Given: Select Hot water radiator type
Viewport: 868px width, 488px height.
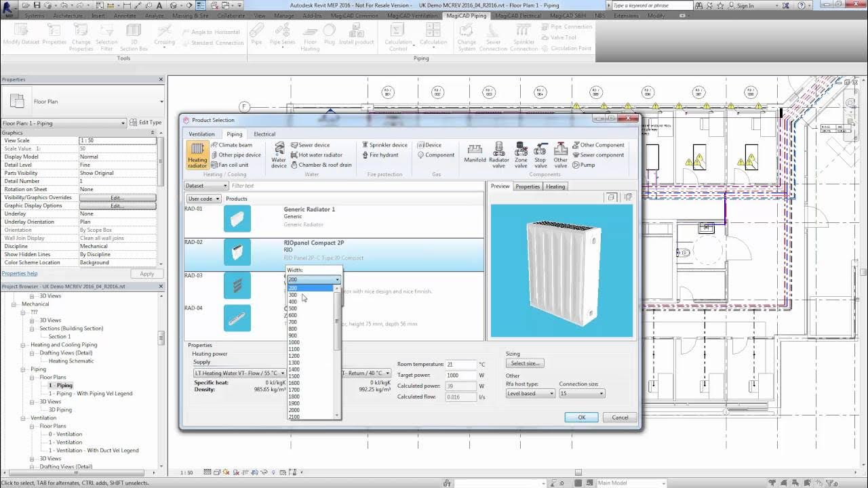Looking at the screenshot, I should click(317, 155).
